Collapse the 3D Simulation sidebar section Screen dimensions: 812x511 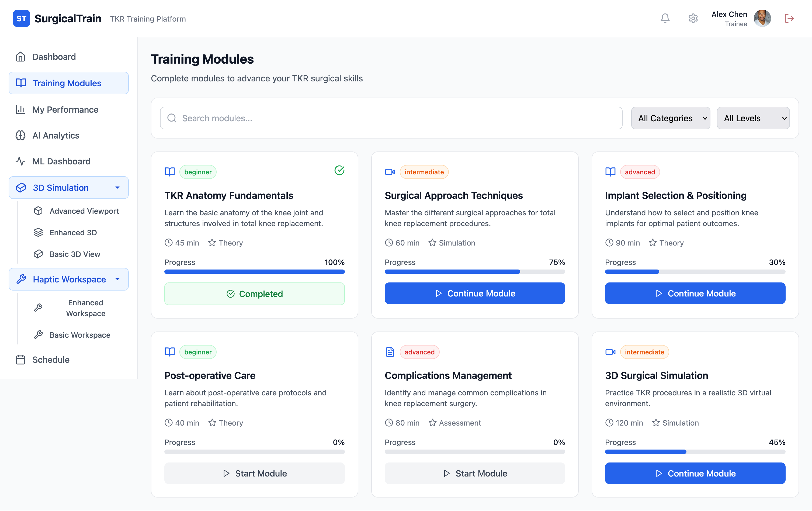click(x=117, y=188)
